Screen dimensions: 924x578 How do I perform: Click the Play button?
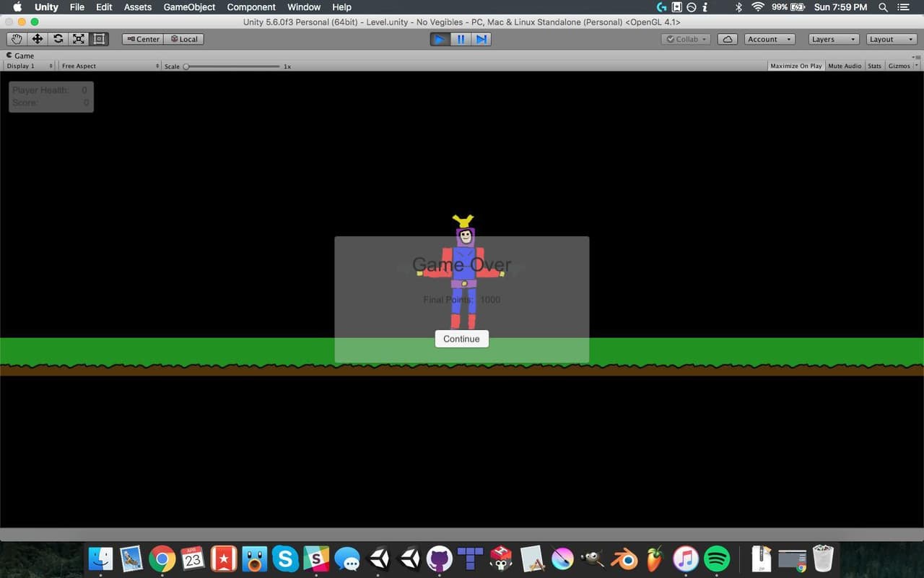440,39
